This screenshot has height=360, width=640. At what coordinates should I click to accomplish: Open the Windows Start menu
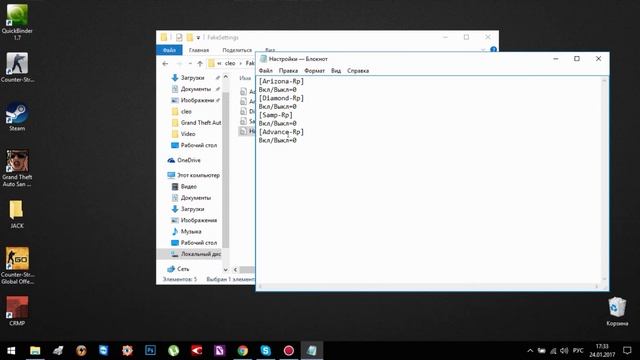pos(11,350)
